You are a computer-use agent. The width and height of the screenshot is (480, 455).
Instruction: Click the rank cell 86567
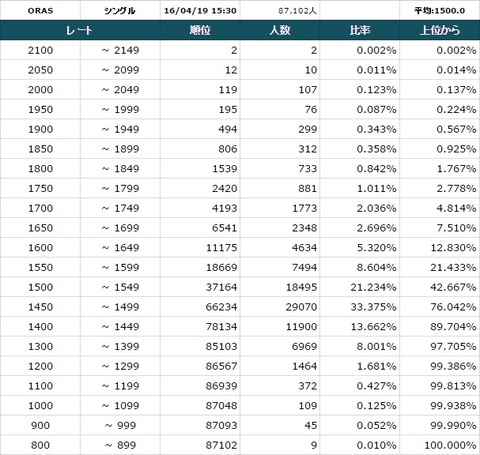(x=200, y=366)
